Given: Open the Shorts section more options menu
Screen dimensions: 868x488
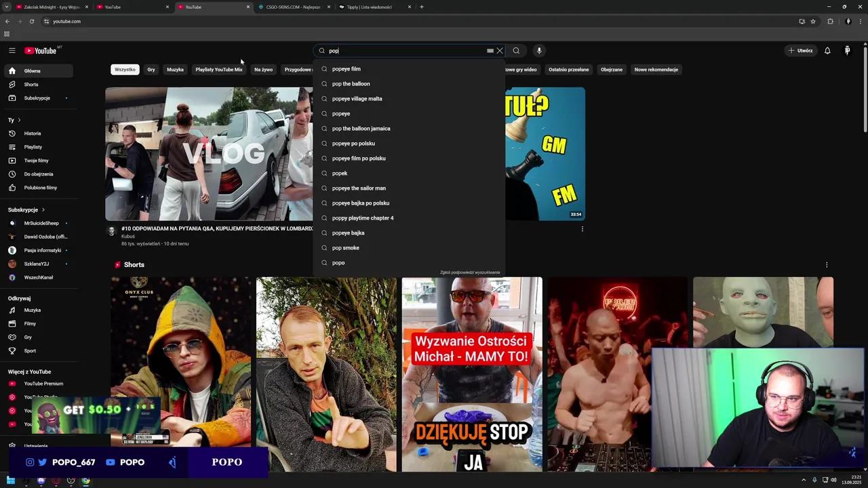Looking at the screenshot, I should click(827, 265).
